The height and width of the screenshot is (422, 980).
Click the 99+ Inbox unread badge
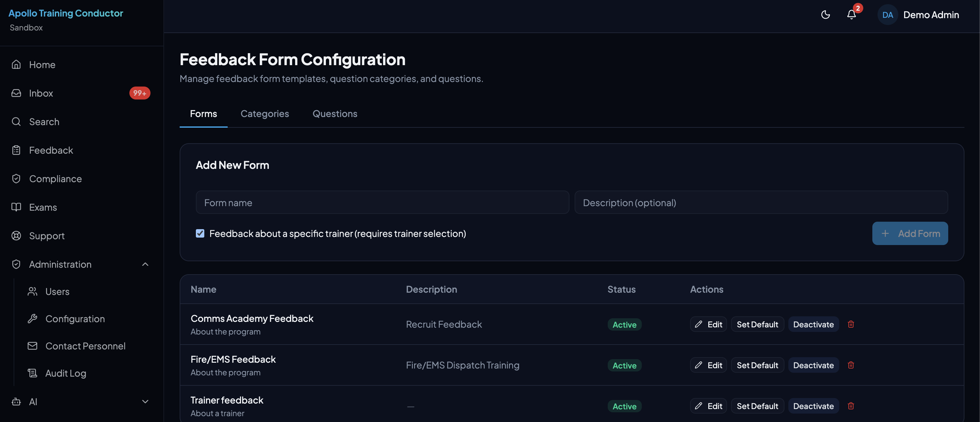pos(140,93)
